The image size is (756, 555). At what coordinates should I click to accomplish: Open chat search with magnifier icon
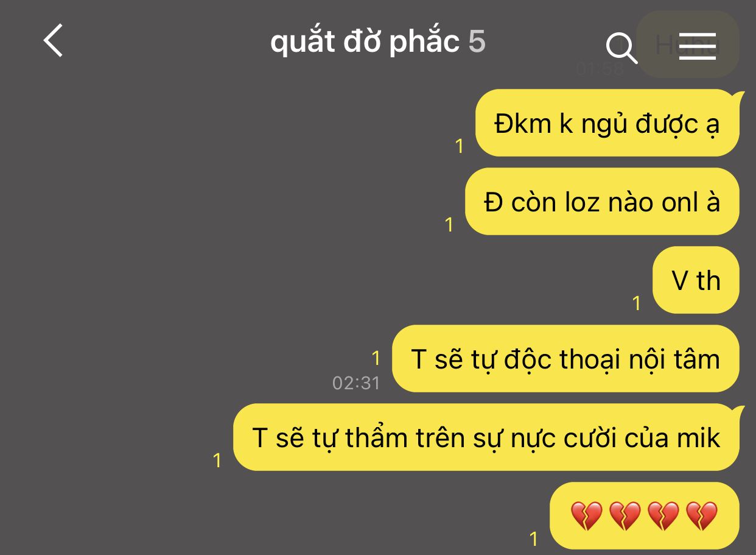point(621,48)
